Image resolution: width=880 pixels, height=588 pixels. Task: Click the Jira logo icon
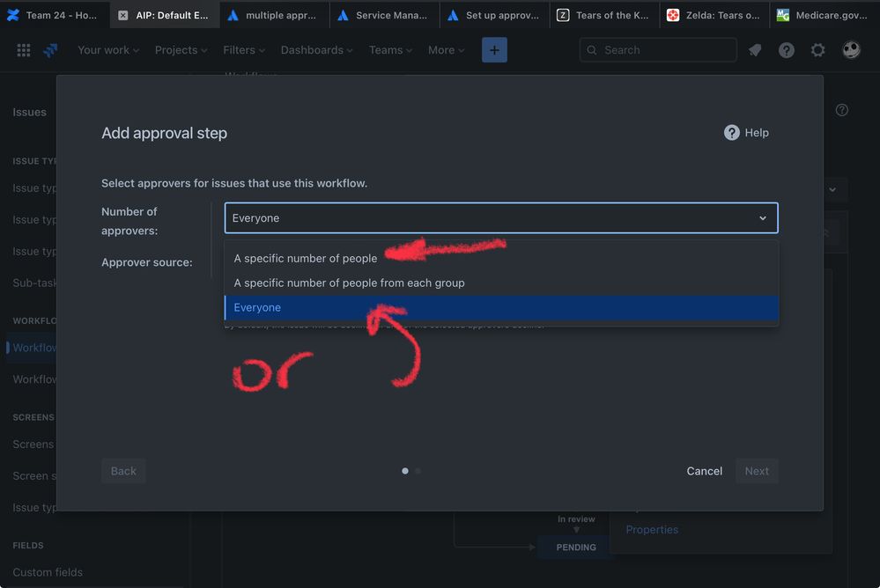tap(50, 50)
